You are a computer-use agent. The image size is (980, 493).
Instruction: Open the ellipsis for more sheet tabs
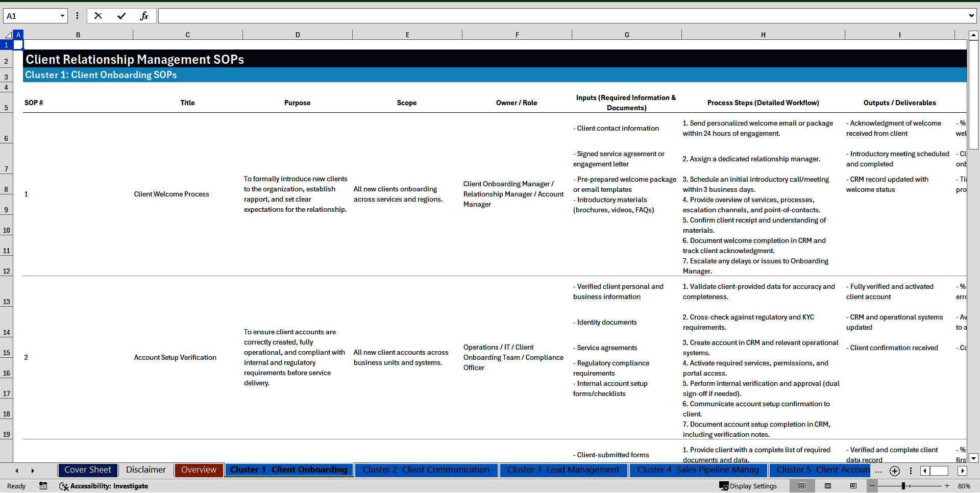(x=878, y=471)
